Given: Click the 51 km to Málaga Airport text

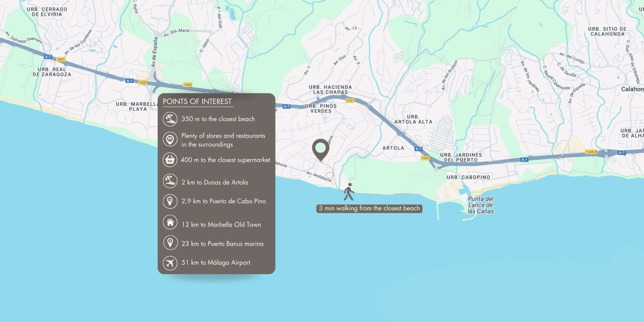Looking at the screenshot, I should (x=216, y=263).
